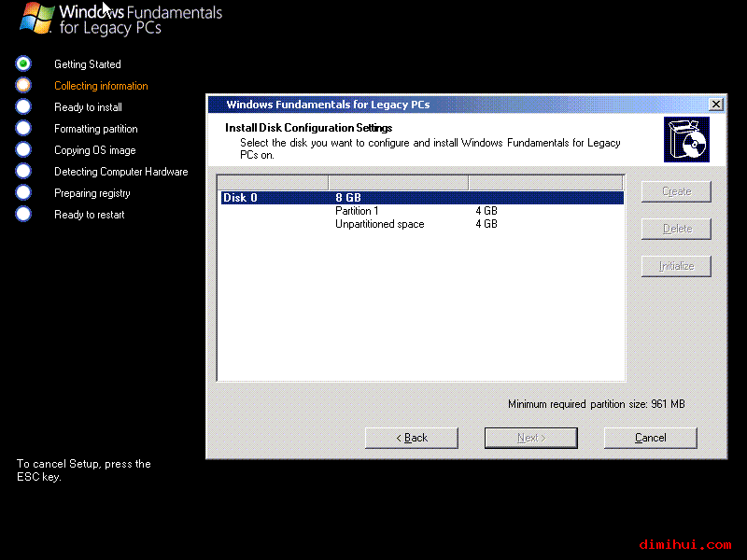
Task: Click the first column header in disk list
Action: (273, 182)
